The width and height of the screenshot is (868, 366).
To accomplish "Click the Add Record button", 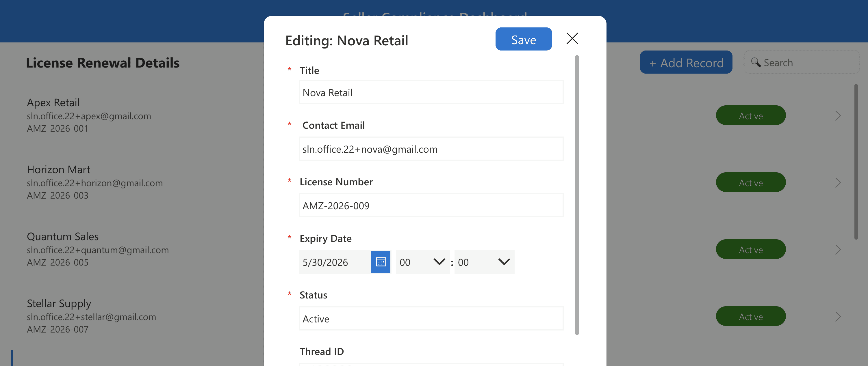I will (x=686, y=62).
